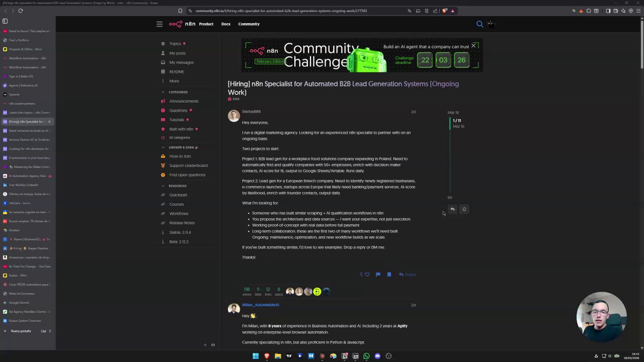Open the hamburger sidebar toggle
Viewport: 644px width, 362px height.
[159, 24]
